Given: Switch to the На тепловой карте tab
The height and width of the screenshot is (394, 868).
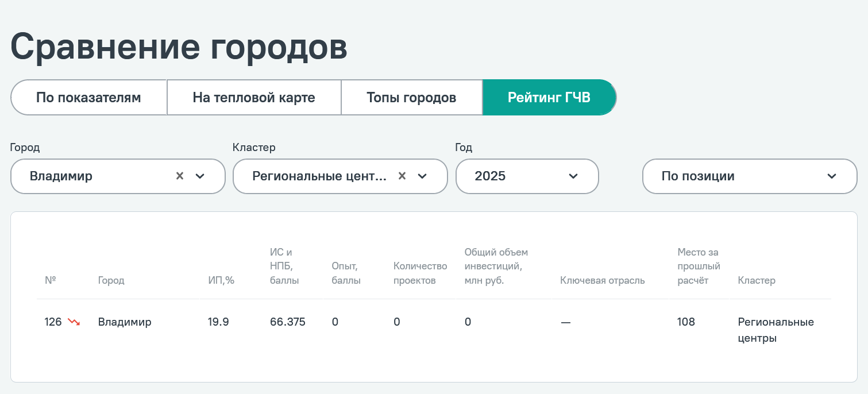Looking at the screenshot, I should 254,98.
